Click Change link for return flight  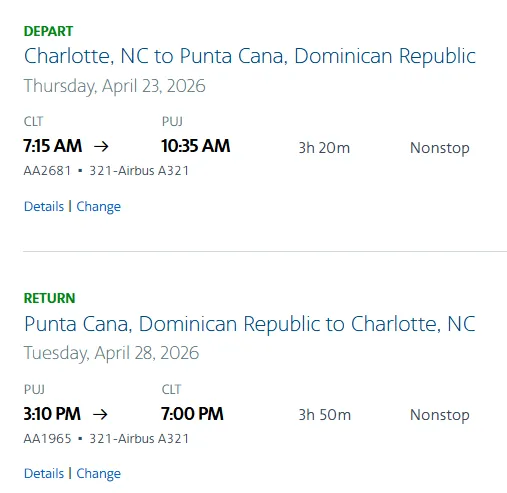pos(99,474)
